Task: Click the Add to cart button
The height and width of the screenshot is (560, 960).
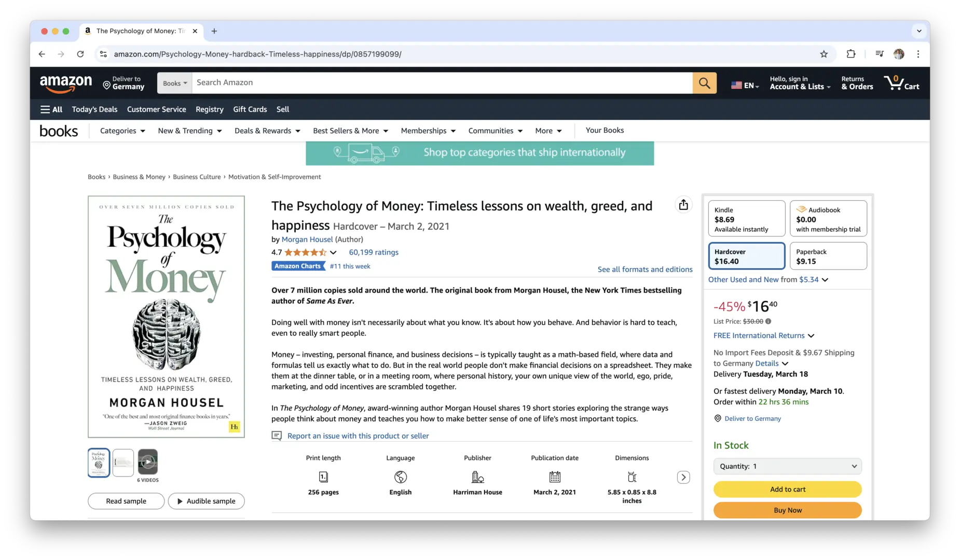Action: 787,489
